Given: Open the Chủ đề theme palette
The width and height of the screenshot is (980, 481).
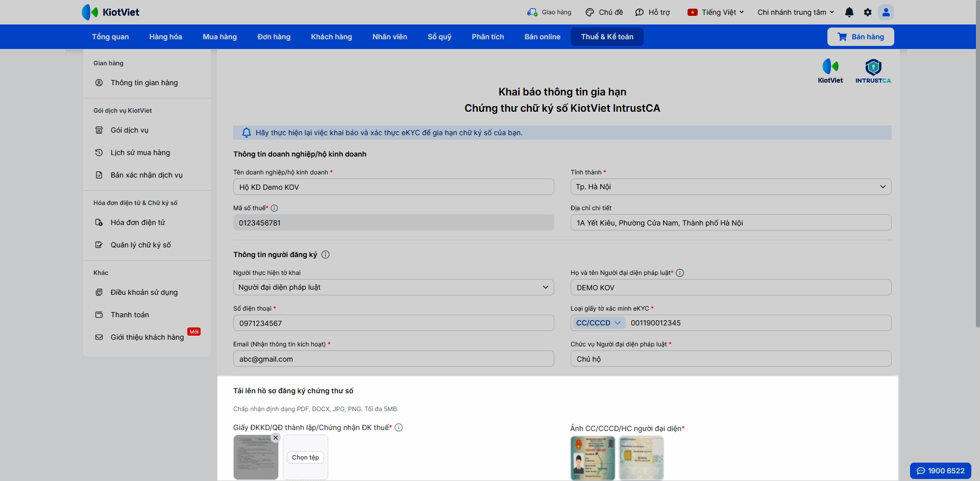Looking at the screenshot, I should click(x=590, y=12).
